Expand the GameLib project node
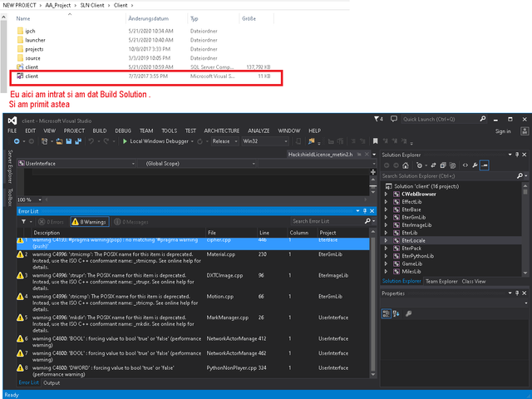532x399 pixels. [386, 264]
